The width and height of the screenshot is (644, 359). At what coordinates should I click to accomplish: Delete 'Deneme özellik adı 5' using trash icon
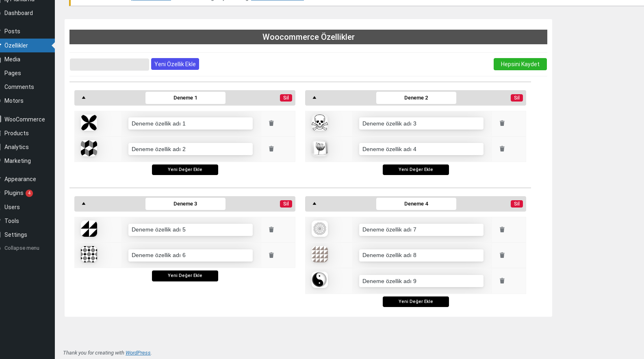pos(271,229)
